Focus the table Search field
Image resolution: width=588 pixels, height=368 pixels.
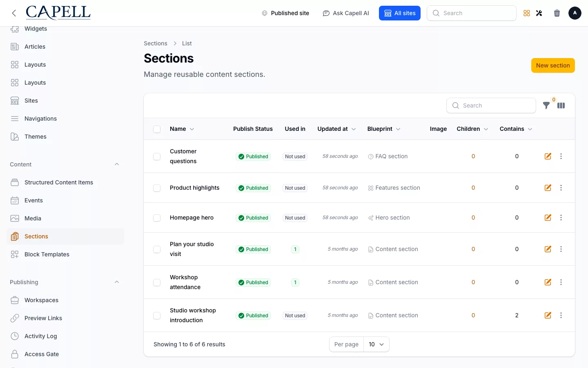(x=491, y=105)
